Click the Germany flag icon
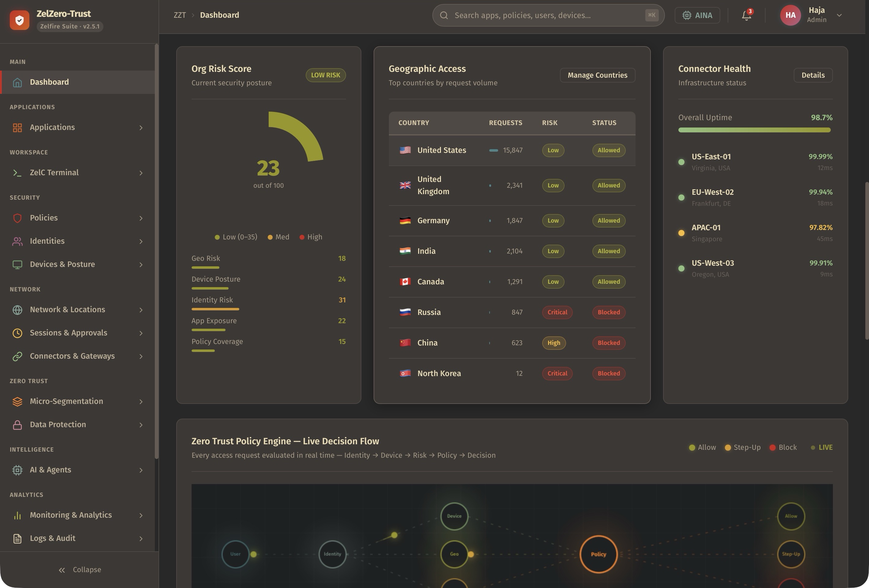 pos(405,220)
